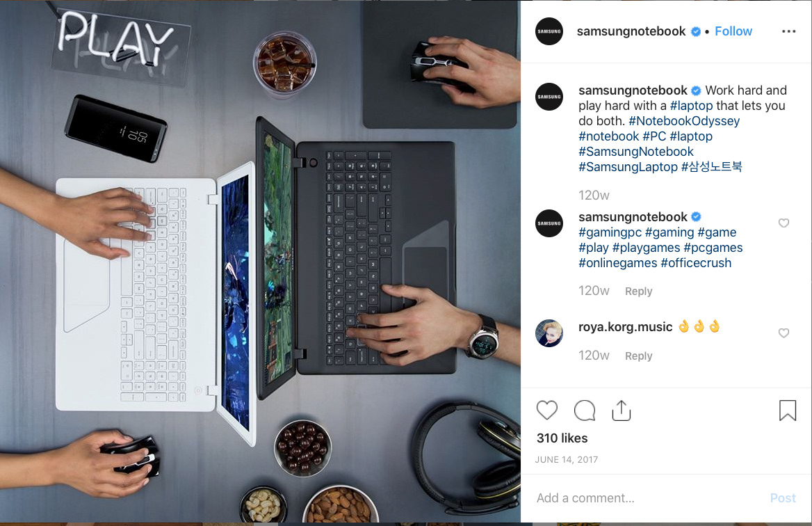Viewport: 812px width, 526px height.
Task: Click the verified badge beside header username
Action: coord(696,31)
